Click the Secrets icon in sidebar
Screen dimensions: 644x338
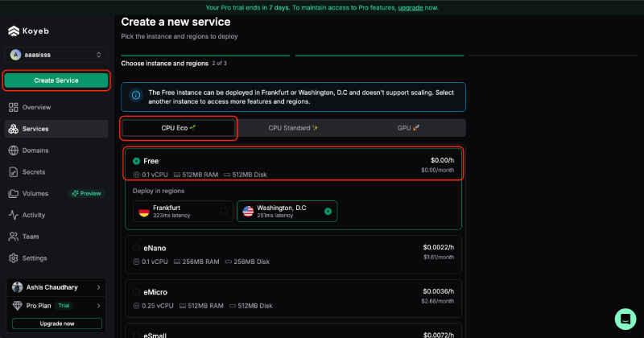pos(13,171)
